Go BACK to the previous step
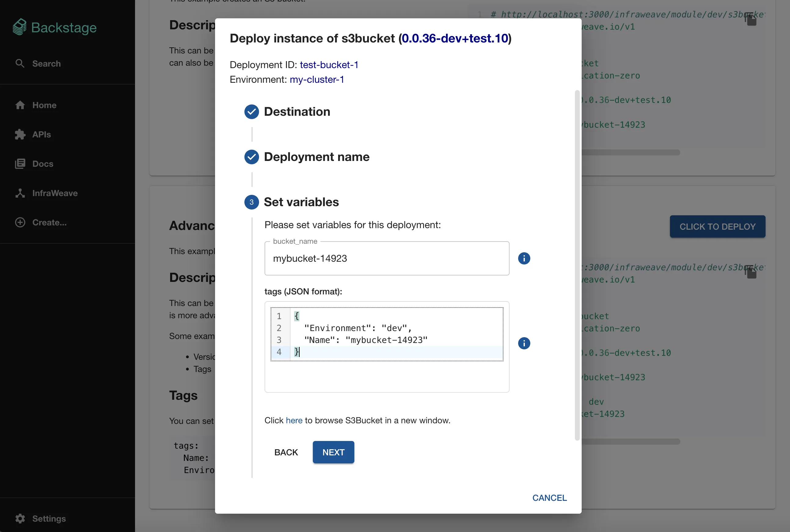The height and width of the screenshot is (532, 790). point(286,452)
